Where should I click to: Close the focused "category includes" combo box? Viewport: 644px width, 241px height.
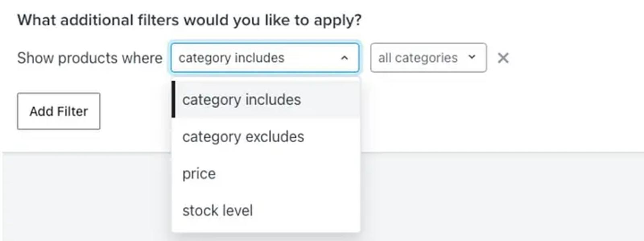264,58
